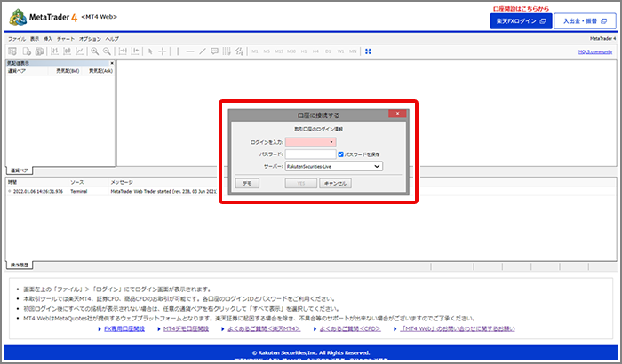This screenshot has height=364, width=622.
Task: Open the ログインを入力 login dropdown
Action: coord(311,142)
